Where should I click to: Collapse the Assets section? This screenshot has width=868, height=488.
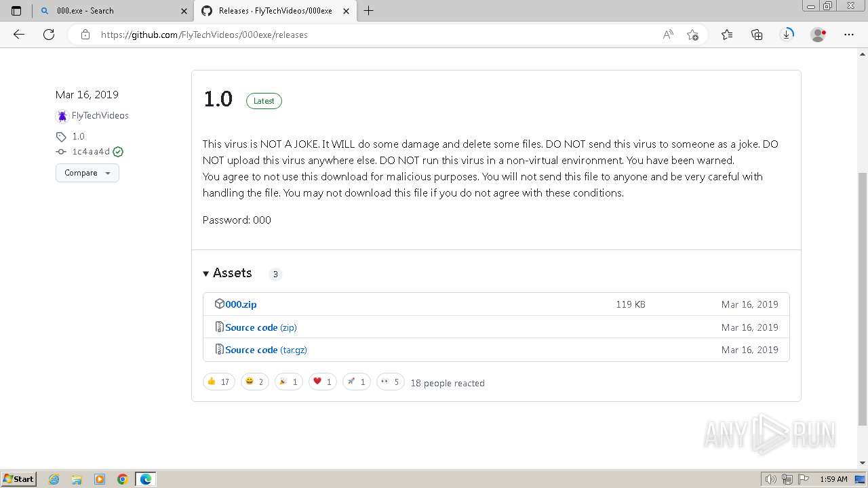[227, 273]
